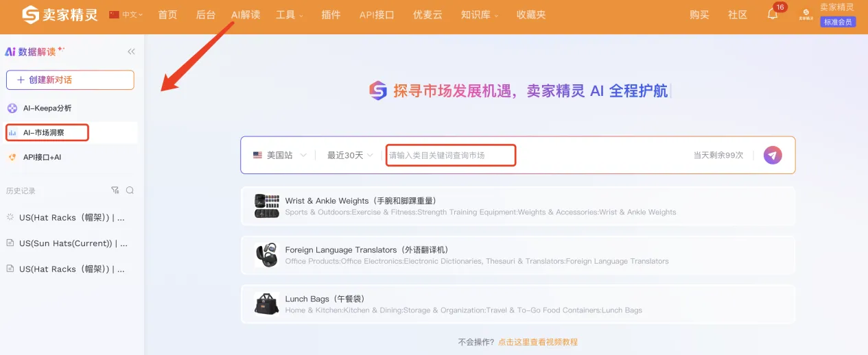Go to 优麦云
Viewport: 868px width, 355px height.
click(427, 14)
